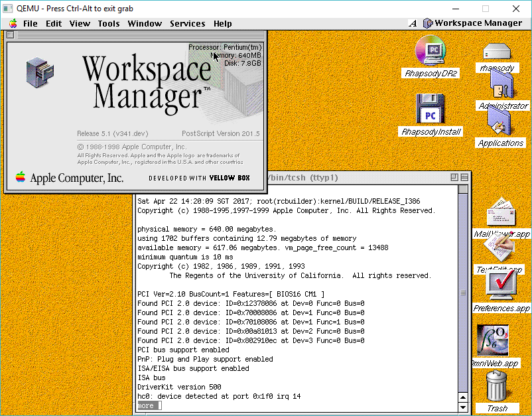Open the Services menu
Image resolution: width=532 pixels, height=416 pixels.
point(187,23)
